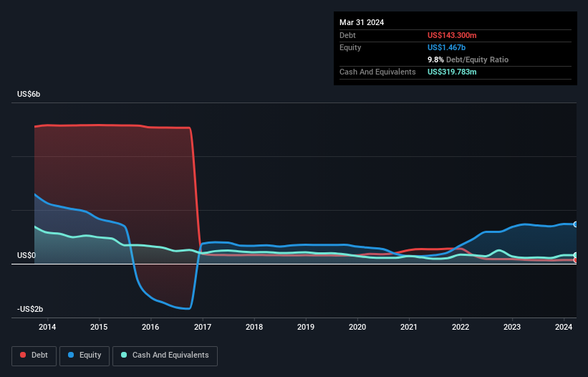Click the red Debt legend dot
The width and height of the screenshot is (588, 377).
click(x=23, y=355)
